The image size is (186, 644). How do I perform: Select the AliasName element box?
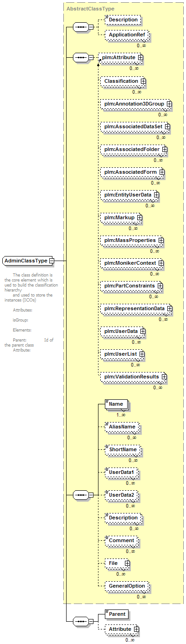121,427
